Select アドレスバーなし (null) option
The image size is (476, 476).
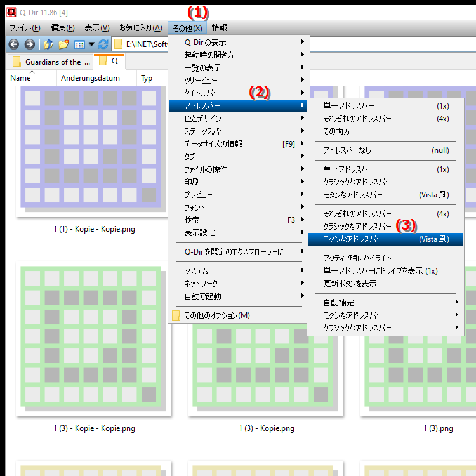tap(385, 150)
